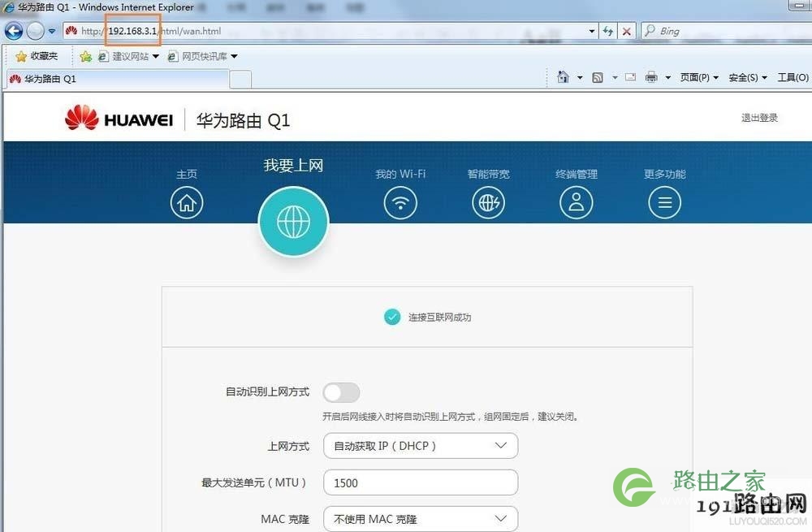Image resolution: width=812 pixels, height=532 pixels.
Task: Open the 收藏夹 favorites star button
Action: click(37, 56)
